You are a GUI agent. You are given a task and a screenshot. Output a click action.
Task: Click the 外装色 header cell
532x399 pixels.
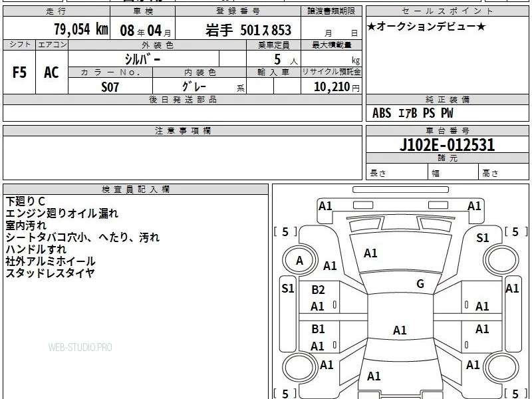click(x=158, y=45)
